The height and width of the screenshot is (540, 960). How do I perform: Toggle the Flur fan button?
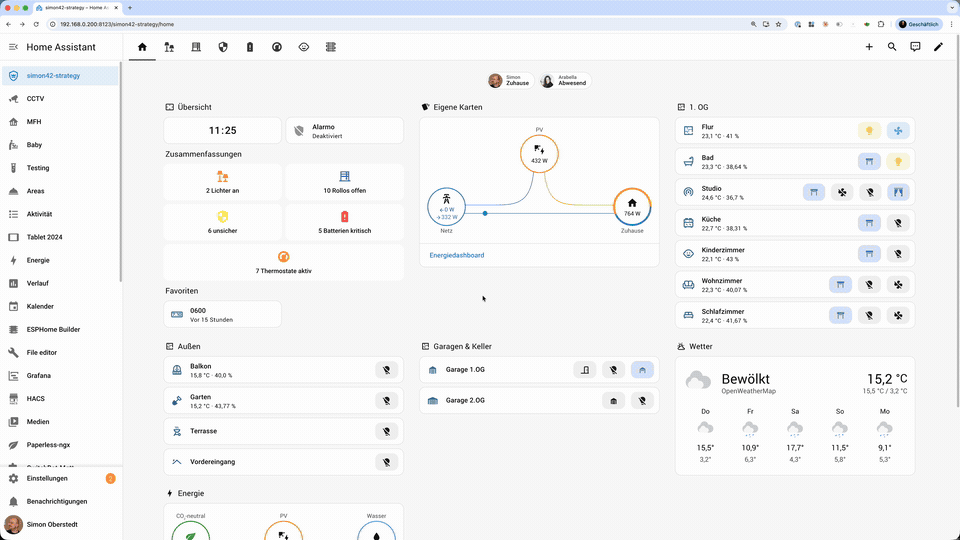pyautogui.click(x=898, y=130)
